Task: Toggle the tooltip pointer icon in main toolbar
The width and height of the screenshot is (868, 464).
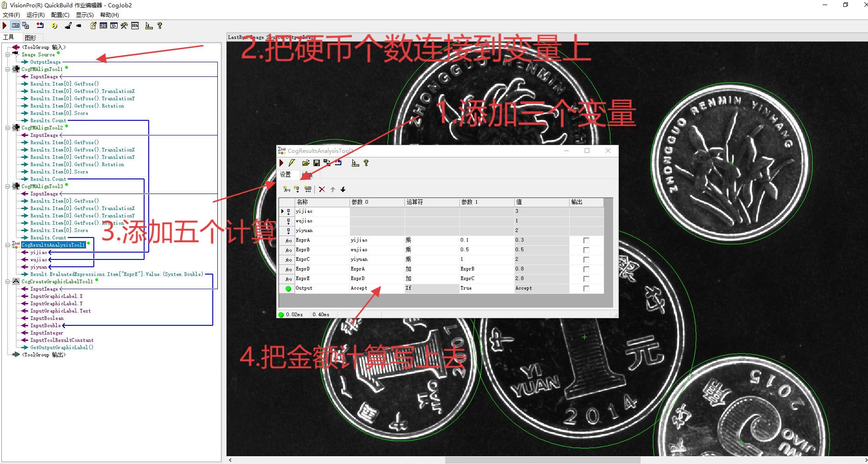Action: pos(149,26)
